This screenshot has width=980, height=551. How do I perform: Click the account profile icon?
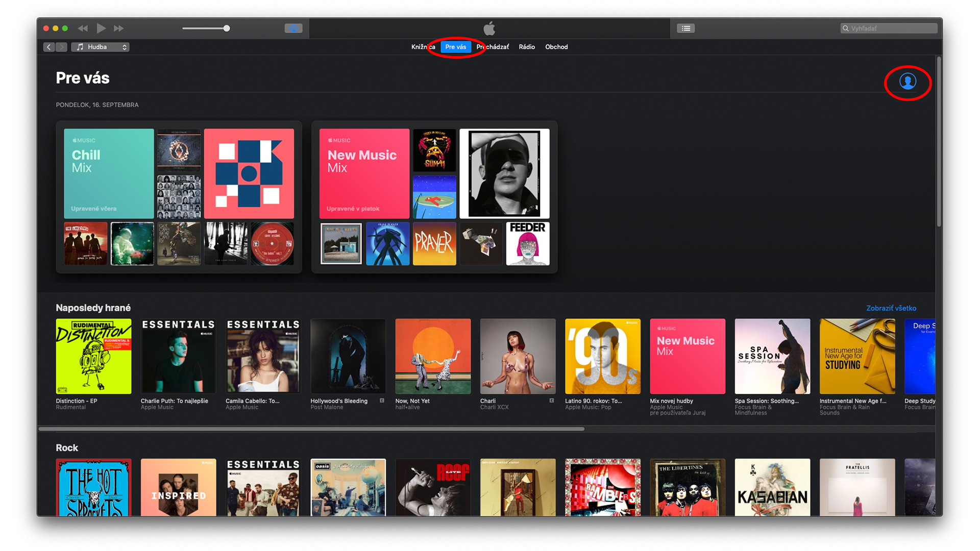pyautogui.click(x=908, y=81)
